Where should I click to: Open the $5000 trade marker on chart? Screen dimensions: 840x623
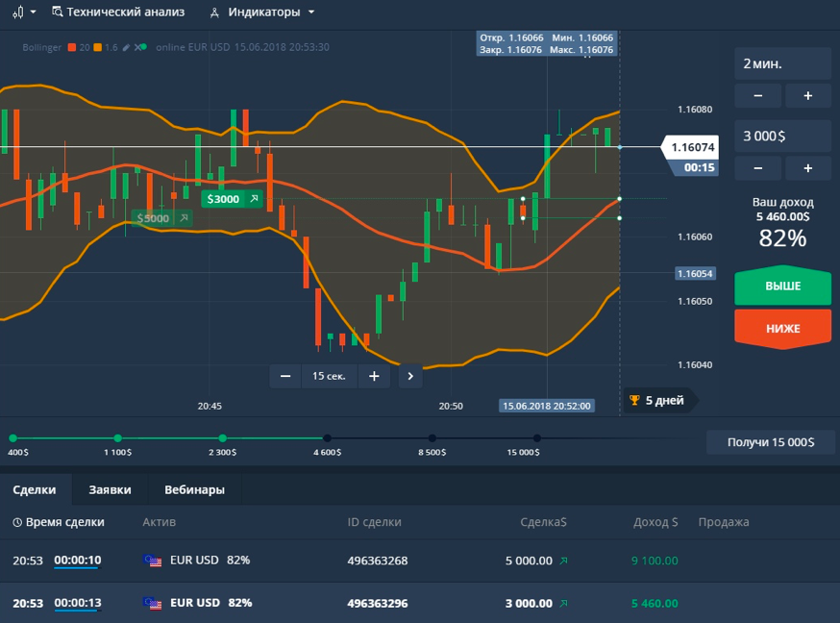pyautogui.click(x=161, y=218)
